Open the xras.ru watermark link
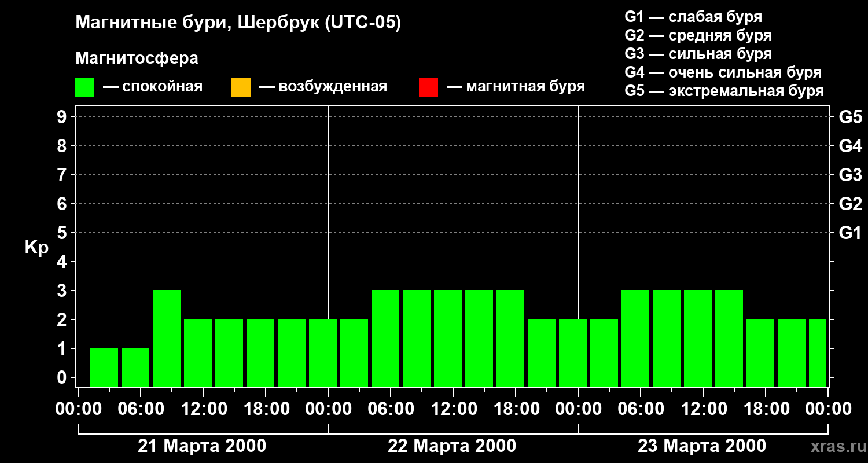 click(x=836, y=446)
